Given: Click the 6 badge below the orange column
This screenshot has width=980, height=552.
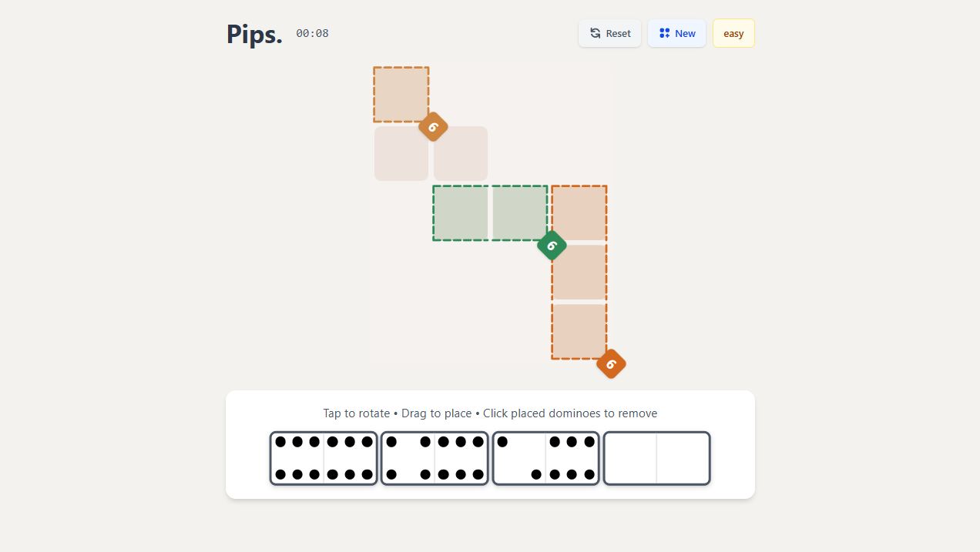Looking at the screenshot, I should click(x=611, y=364).
